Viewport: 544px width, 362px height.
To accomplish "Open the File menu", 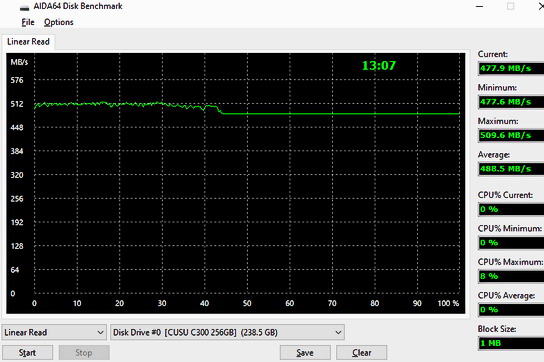I will pos(28,22).
